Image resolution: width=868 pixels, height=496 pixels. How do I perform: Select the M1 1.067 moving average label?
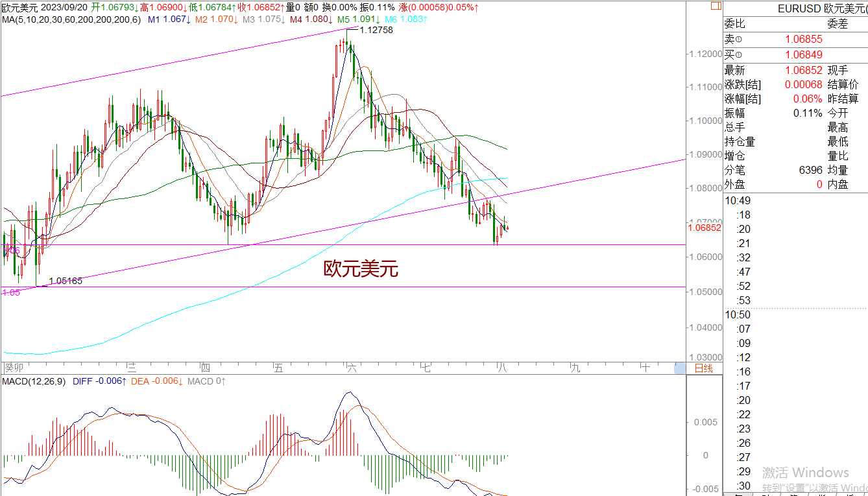169,19
